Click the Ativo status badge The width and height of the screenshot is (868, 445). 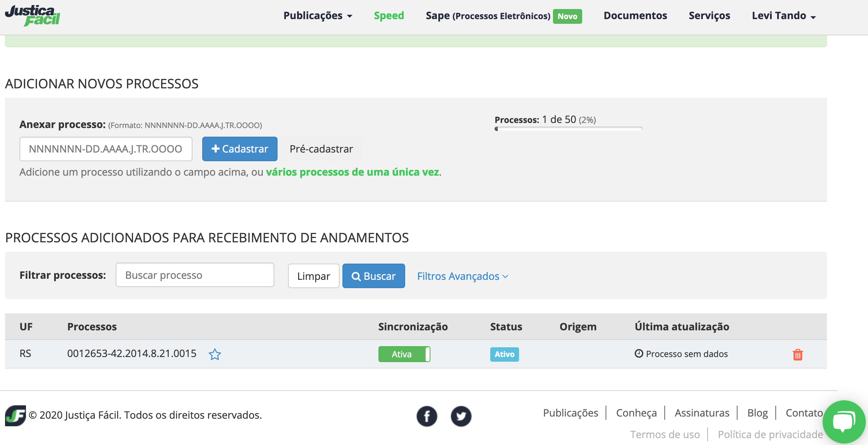pos(504,354)
